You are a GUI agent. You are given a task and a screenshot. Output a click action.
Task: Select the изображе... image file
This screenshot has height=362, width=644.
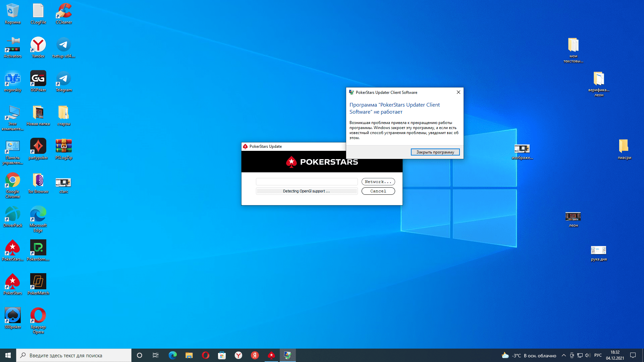coord(522,152)
